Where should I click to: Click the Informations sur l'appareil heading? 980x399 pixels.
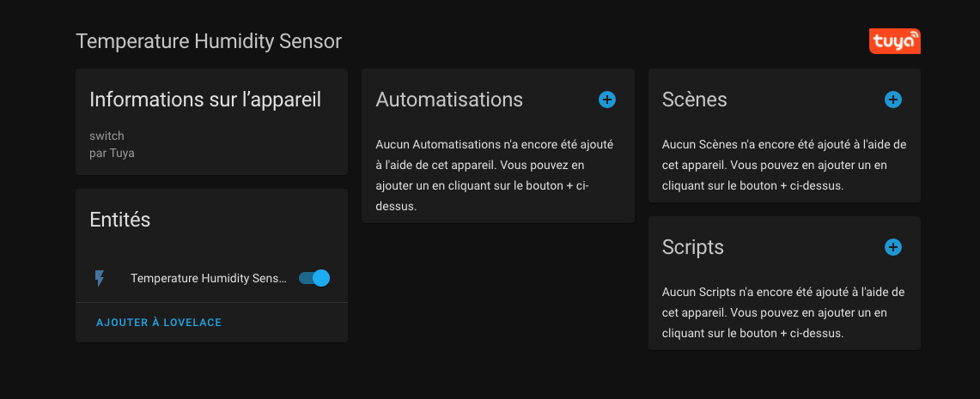click(x=205, y=100)
